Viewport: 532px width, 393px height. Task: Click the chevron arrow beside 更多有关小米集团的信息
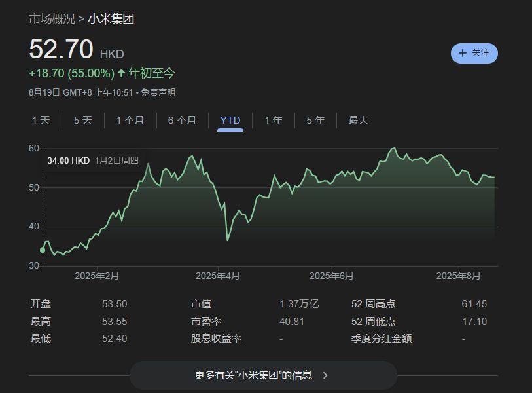tap(325, 375)
